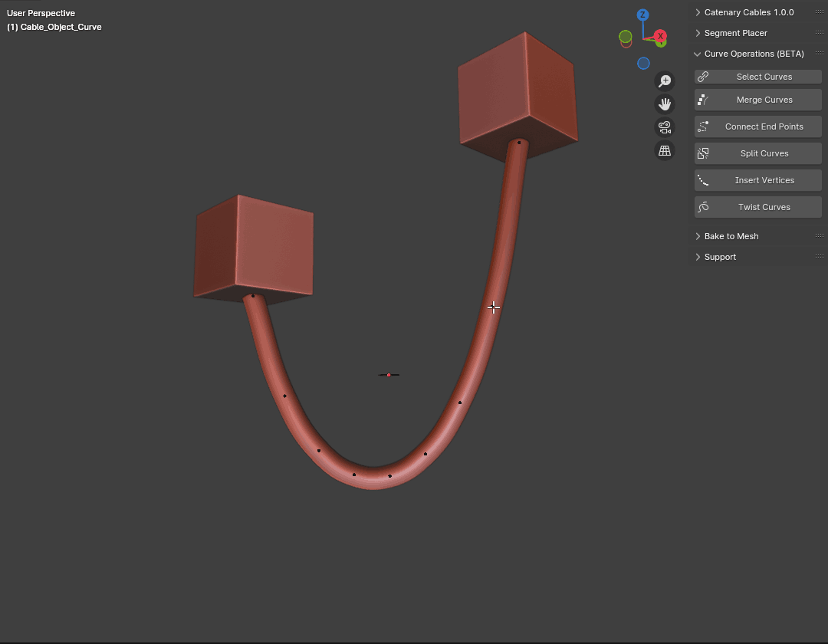828x644 pixels.
Task: Click the User Perspective label
Action: coord(41,13)
